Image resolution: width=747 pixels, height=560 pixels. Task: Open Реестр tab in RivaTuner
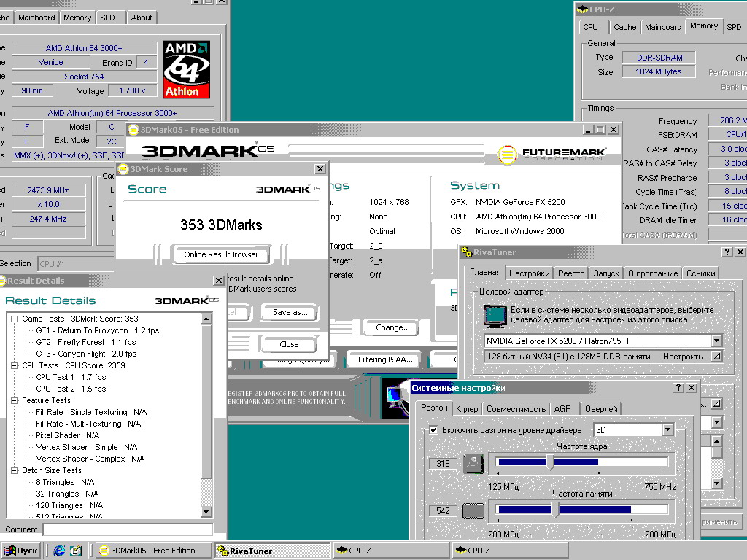(x=570, y=273)
